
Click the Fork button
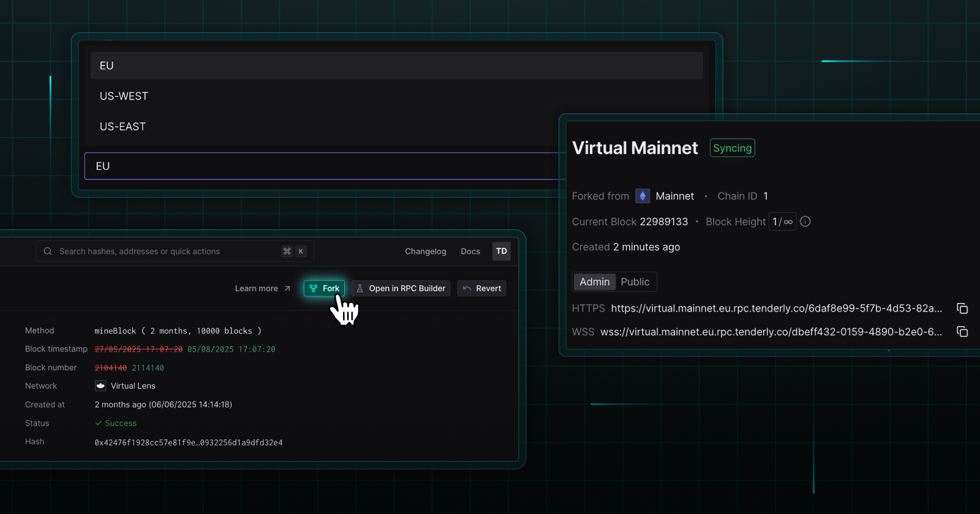(324, 288)
